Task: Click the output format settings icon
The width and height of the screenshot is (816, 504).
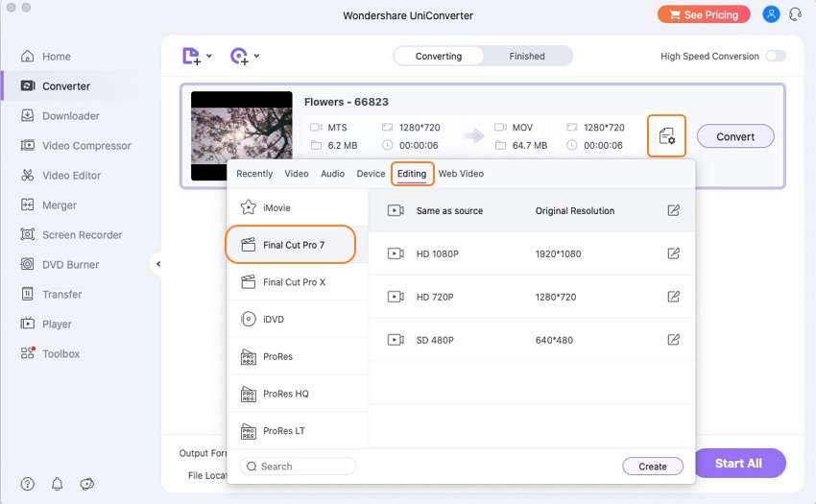Action: click(667, 136)
